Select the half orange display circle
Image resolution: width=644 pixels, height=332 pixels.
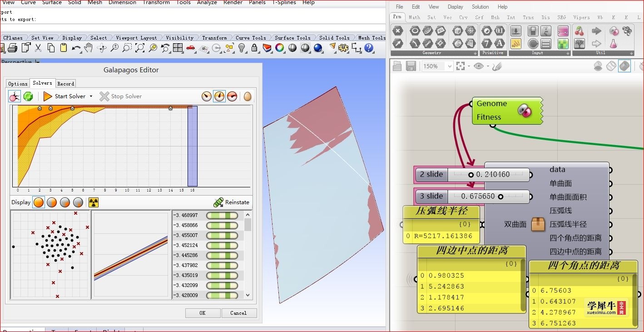pos(65,202)
